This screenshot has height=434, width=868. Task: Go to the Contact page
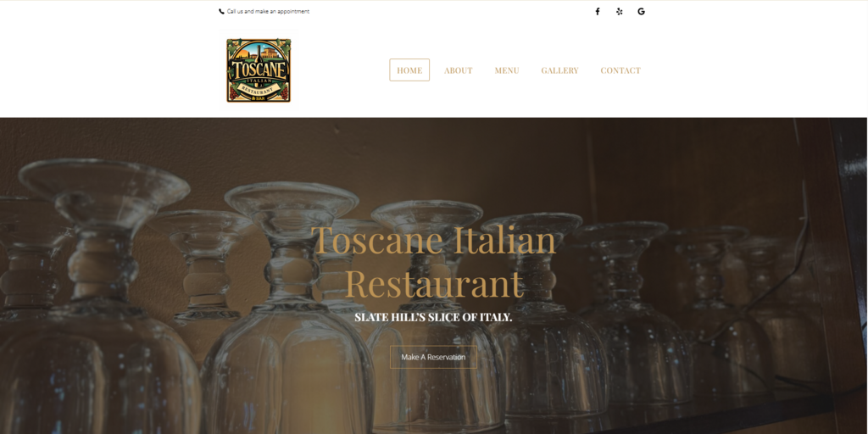620,70
